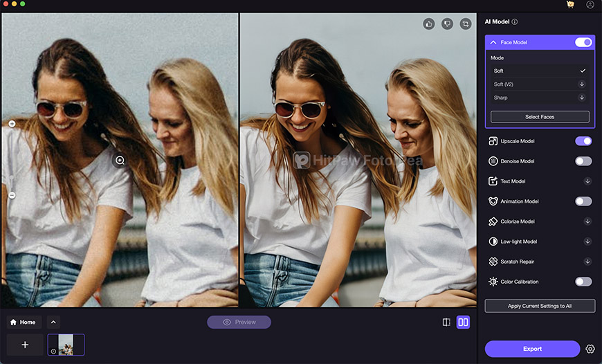Viewport: 602px width, 364px height.
Task: Disable the Upscale Model toggle
Action: coord(583,141)
